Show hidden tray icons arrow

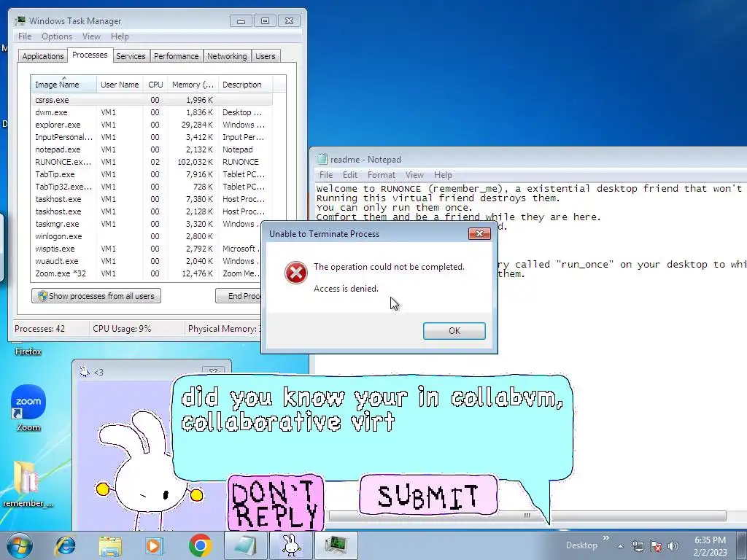[x=620, y=546]
